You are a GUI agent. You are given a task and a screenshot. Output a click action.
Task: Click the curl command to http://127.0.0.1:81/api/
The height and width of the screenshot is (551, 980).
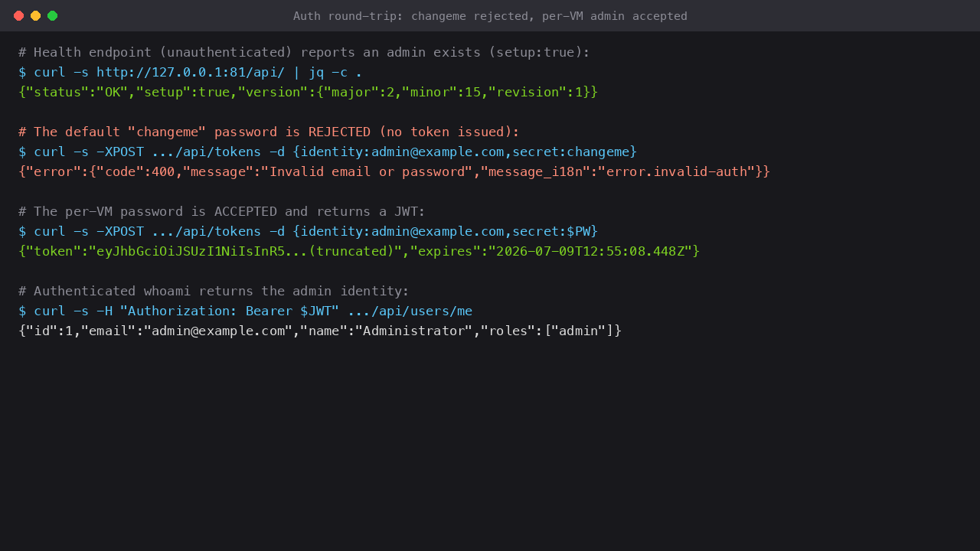[x=191, y=72]
